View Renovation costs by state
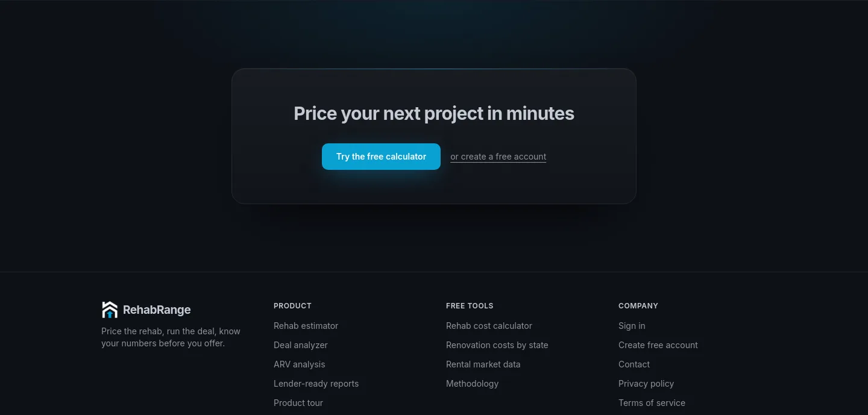Image resolution: width=868 pixels, height=415 pixels. click(497, 345)
